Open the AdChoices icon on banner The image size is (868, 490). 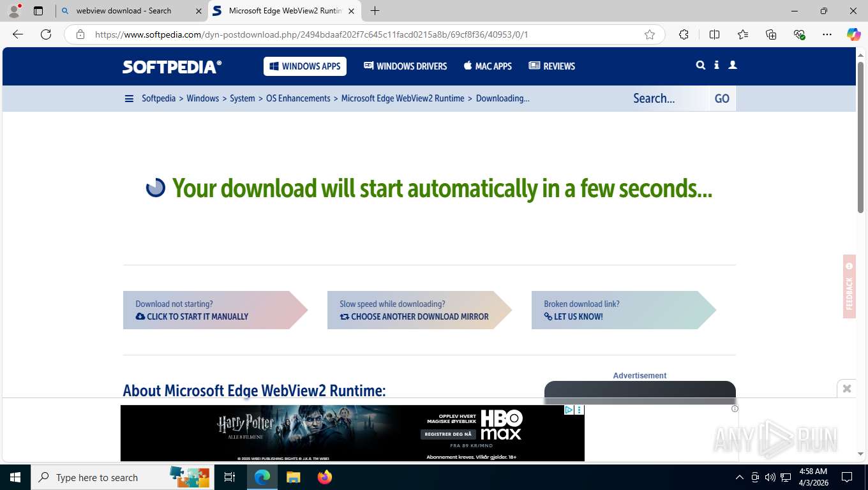click(569, 410)
